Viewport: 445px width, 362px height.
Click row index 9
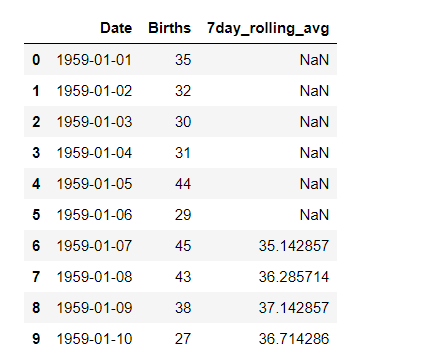[x=36, y=339]
